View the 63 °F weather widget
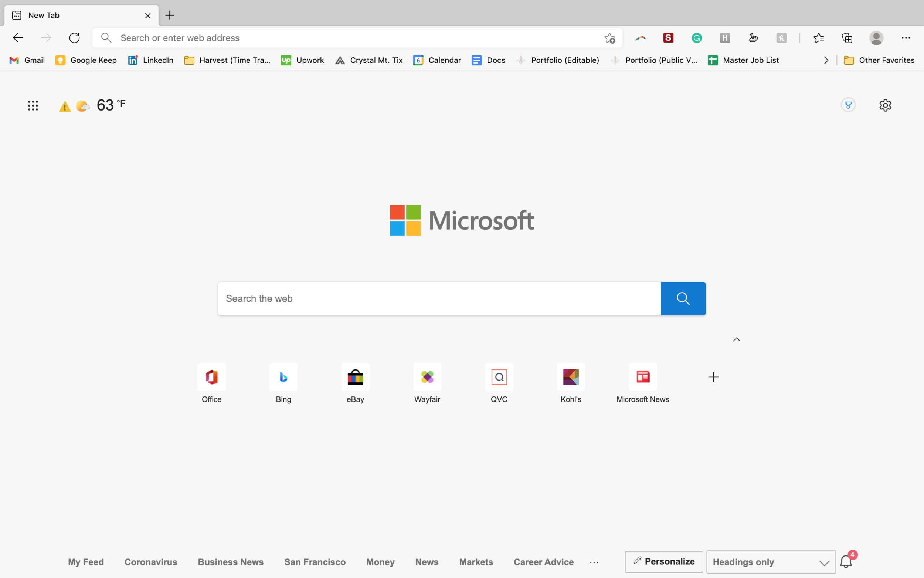 point(101,105)
